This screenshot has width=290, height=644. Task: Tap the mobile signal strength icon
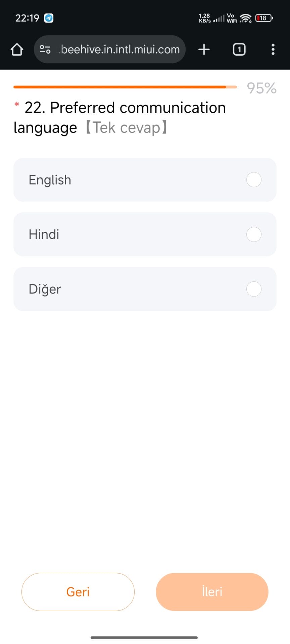click(219, 18)
